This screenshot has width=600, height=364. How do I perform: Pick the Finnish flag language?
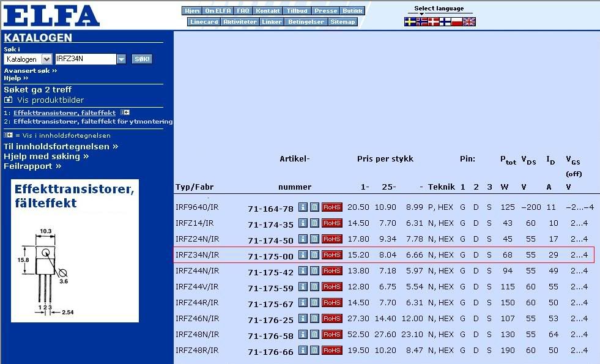(445, 21)
